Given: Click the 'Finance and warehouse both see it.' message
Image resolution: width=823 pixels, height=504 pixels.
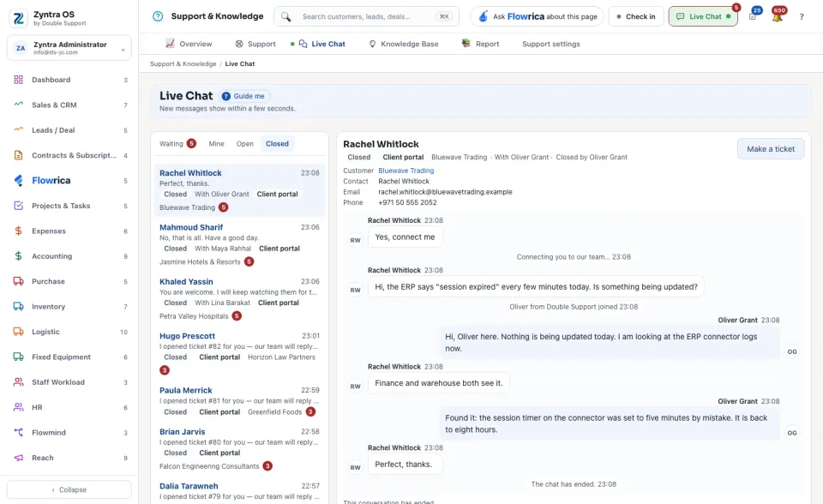Looking at the screenshot, I should click(x=439, y=383).
